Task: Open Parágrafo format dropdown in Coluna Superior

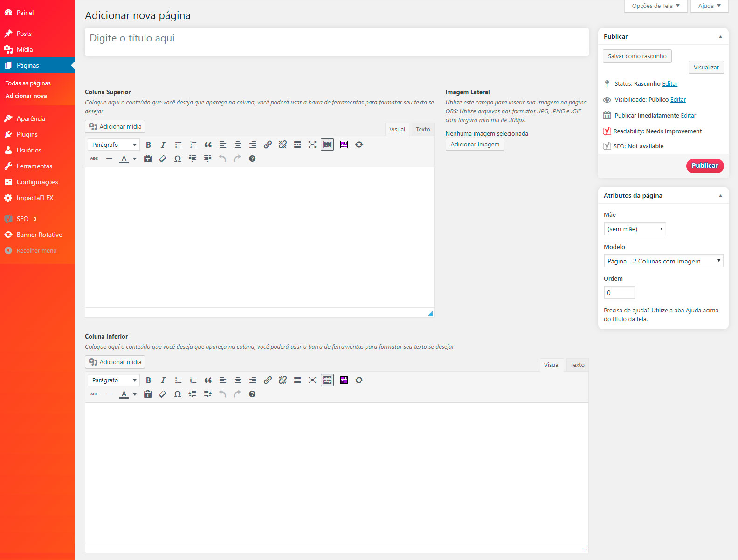Action: click(114, 145)
